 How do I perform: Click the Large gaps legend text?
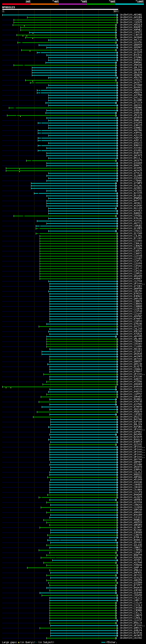[28, 642]
